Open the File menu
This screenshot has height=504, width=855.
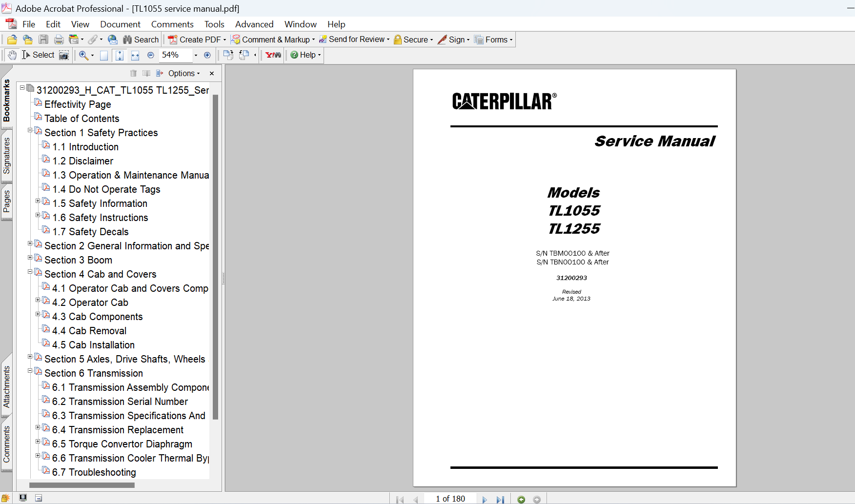coord(29,24)
